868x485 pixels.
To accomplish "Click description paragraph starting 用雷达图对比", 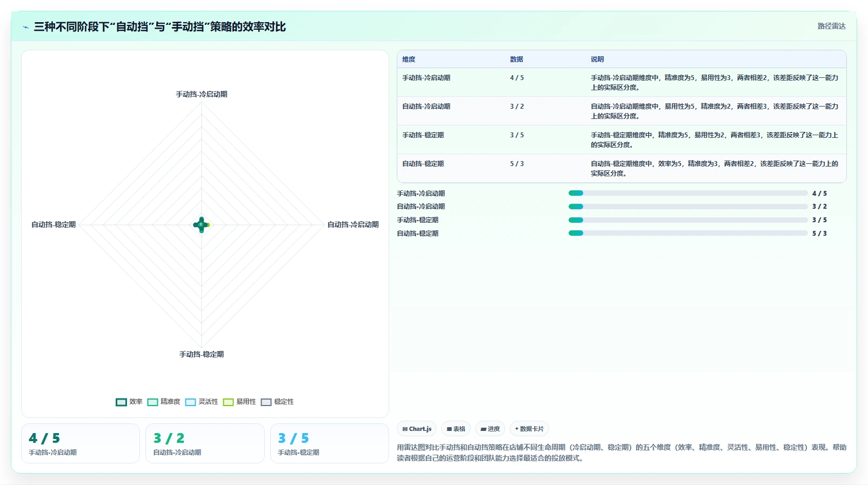I will click(622, 453).
